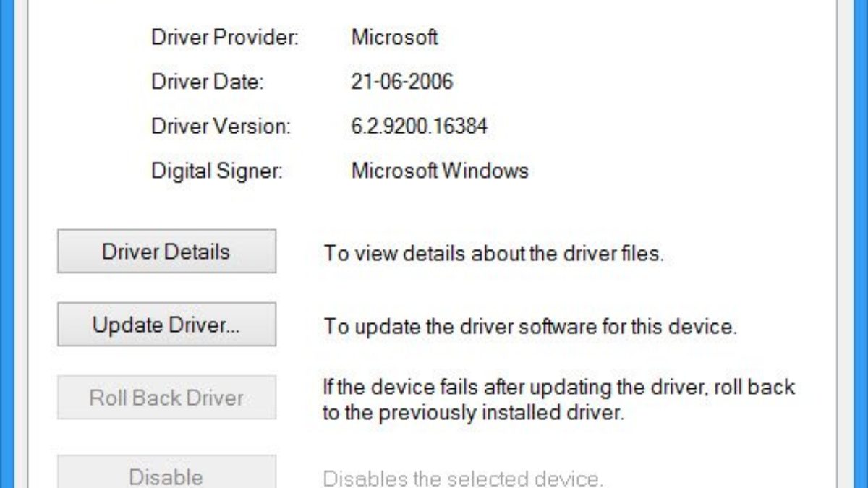The width and height of the screenshot is (868, 488).
Task: Select the version number 6.2.9200.16384
Action: click(419, 127)
